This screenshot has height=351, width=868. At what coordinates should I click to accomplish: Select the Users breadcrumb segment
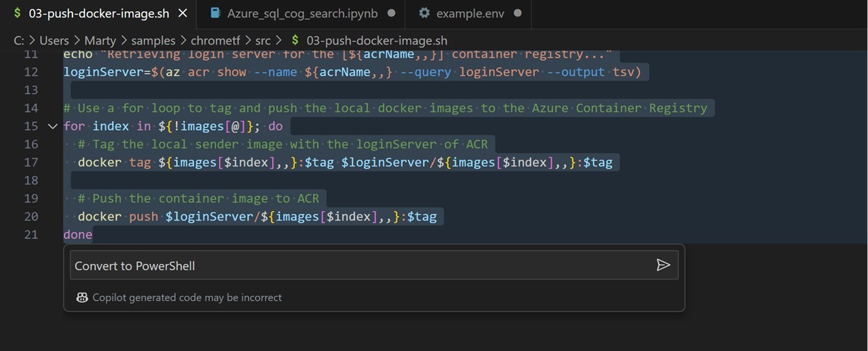(x=54, y=40)
